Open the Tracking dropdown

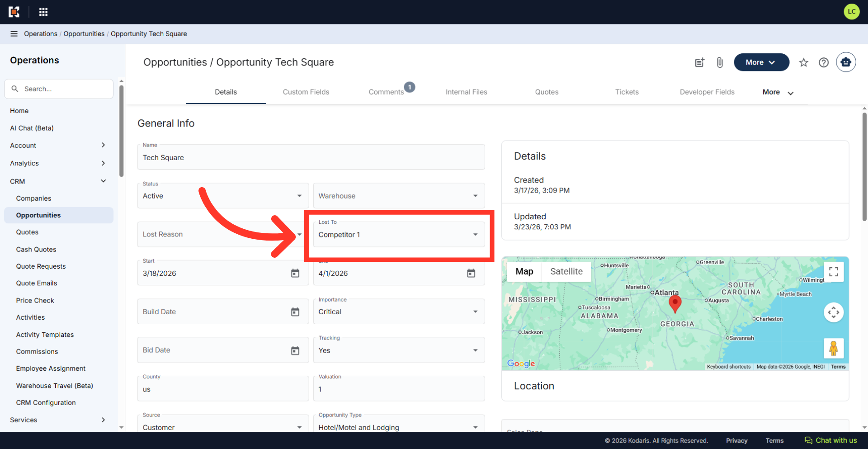(399, 350)
